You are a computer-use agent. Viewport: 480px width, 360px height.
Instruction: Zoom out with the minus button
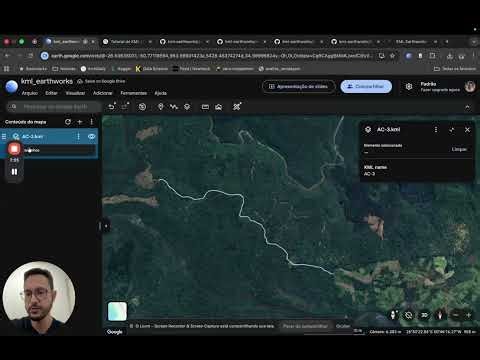point(456,315)
